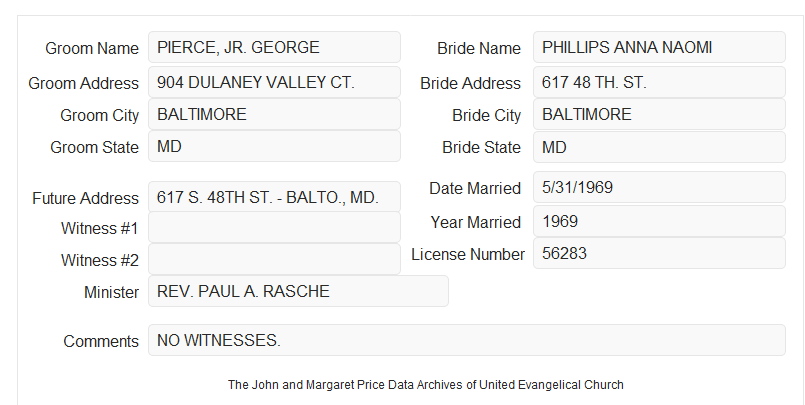Click the Groom Name field

[274, 47]
